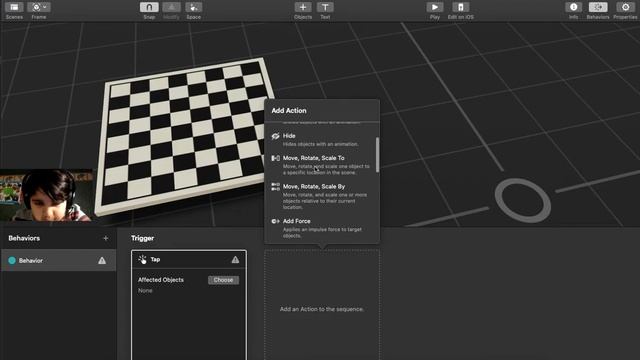
Task: Click the warning icon on Behavior row
Action: (102, 260)
